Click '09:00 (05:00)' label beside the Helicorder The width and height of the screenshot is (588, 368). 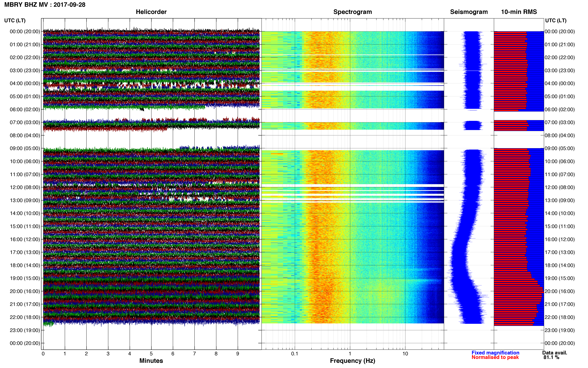[25, 148]
